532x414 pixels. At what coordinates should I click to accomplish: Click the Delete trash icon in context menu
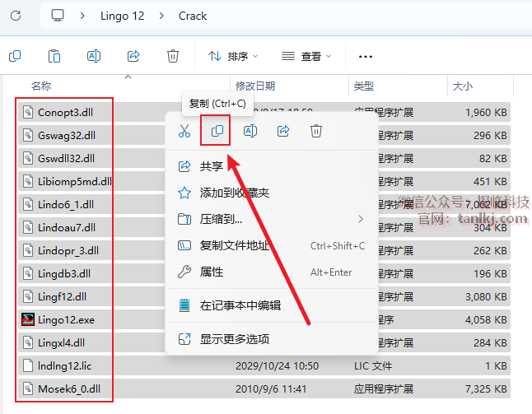point(316,131)
